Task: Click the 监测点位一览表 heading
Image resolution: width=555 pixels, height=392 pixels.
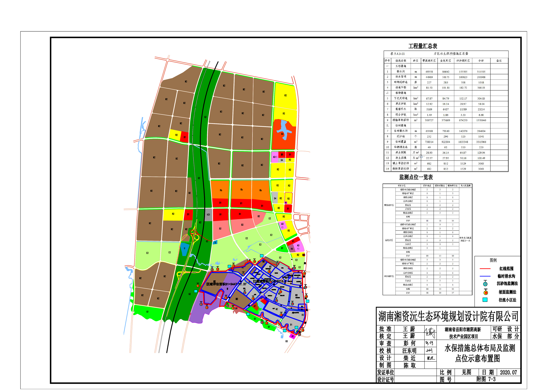Action: (x=416, y=177)
